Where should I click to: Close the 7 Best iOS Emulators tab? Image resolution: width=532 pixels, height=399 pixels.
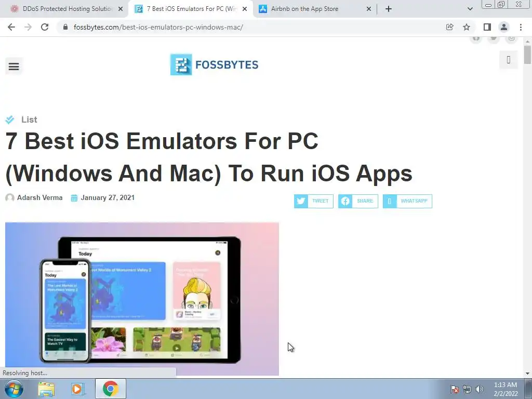pyautogui.click(x=245, y=9)
